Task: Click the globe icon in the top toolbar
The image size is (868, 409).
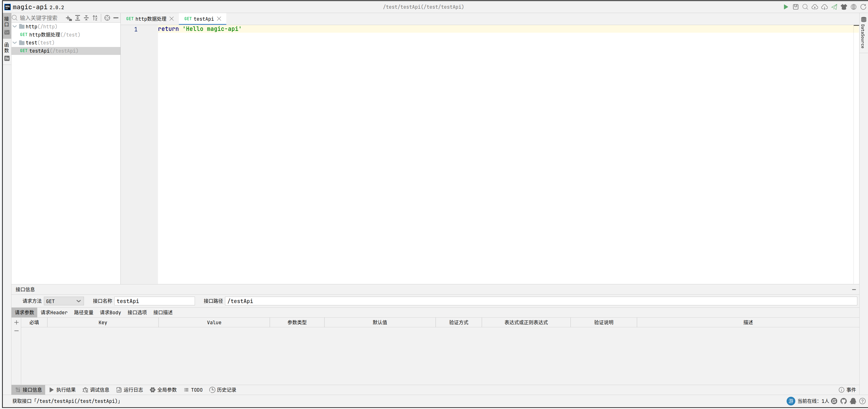Action: click(853, 7)
